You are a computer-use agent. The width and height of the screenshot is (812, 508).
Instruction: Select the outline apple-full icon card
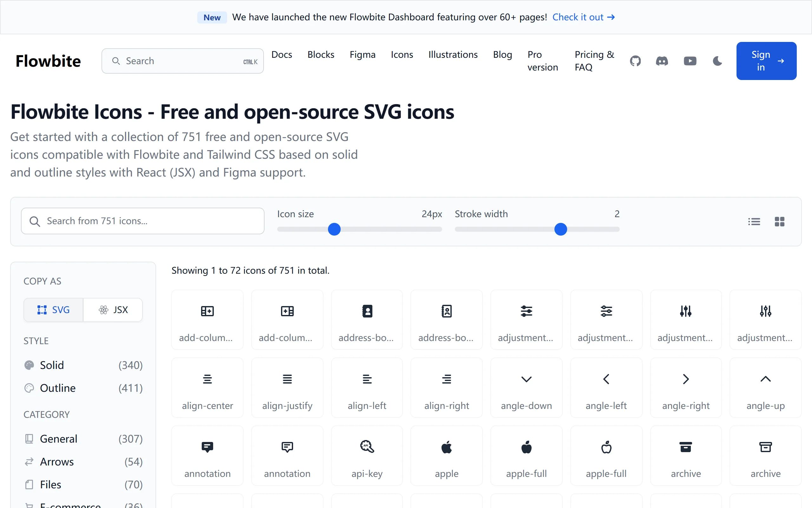tap(606, 456)
